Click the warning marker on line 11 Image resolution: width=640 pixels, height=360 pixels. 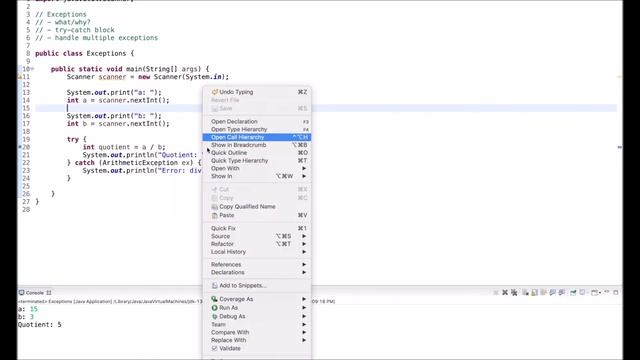(20, 77)
